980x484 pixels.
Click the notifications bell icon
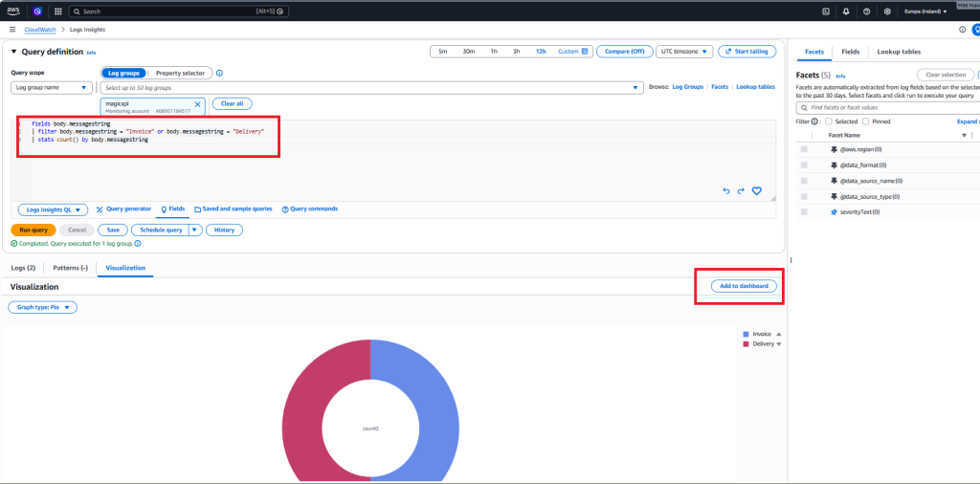846,11
